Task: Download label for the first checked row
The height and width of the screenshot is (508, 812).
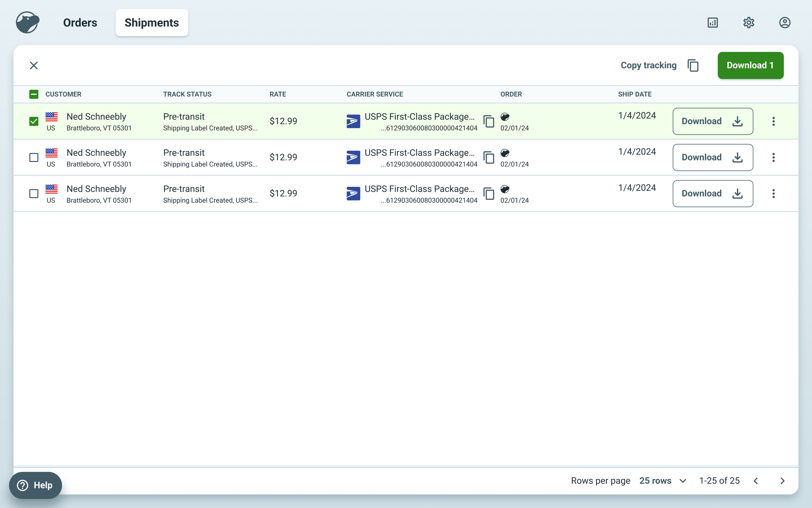Action: 713,121
